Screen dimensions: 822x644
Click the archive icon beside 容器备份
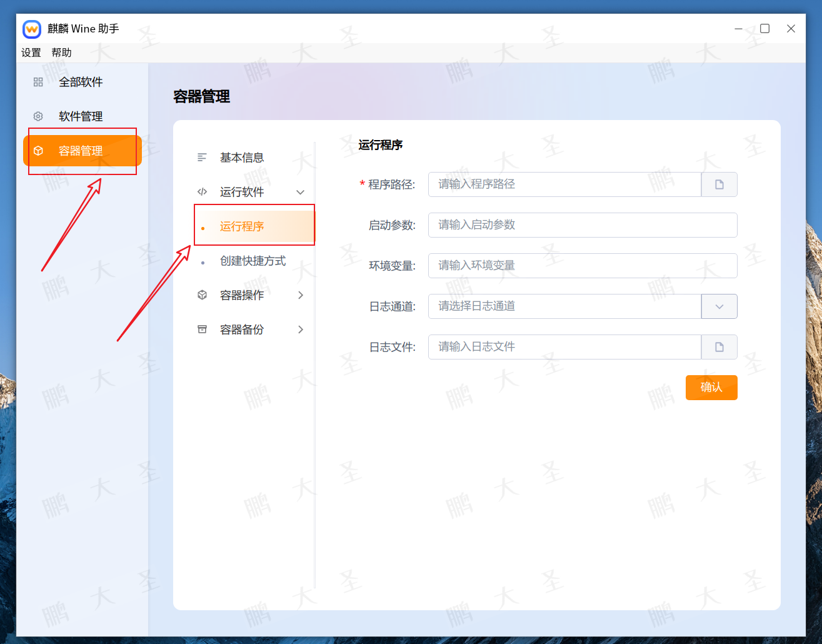coord(202,330)
